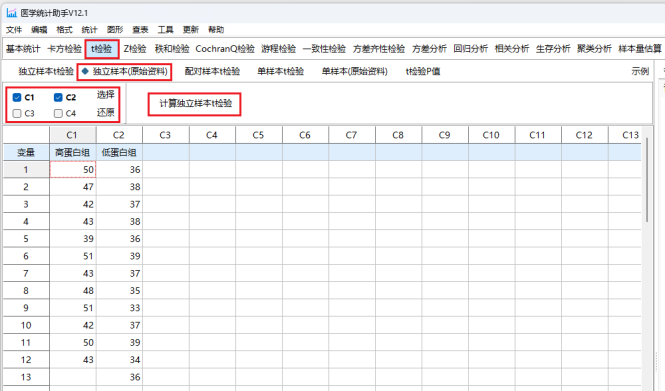Click the 还原 button
The height and width of the screenshot is (391, 665).
(x=106, y=112)
